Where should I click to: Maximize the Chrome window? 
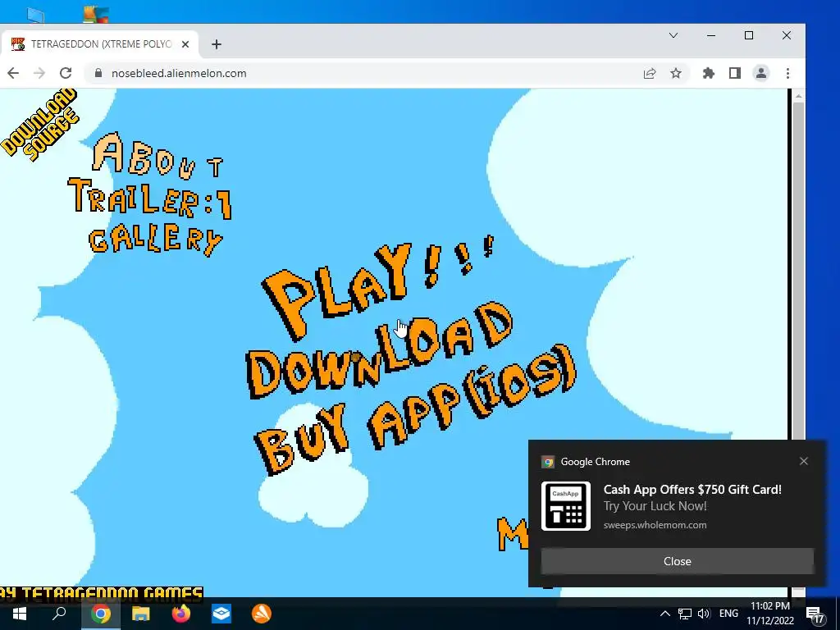pyautogui.click(x=749, y=35)
